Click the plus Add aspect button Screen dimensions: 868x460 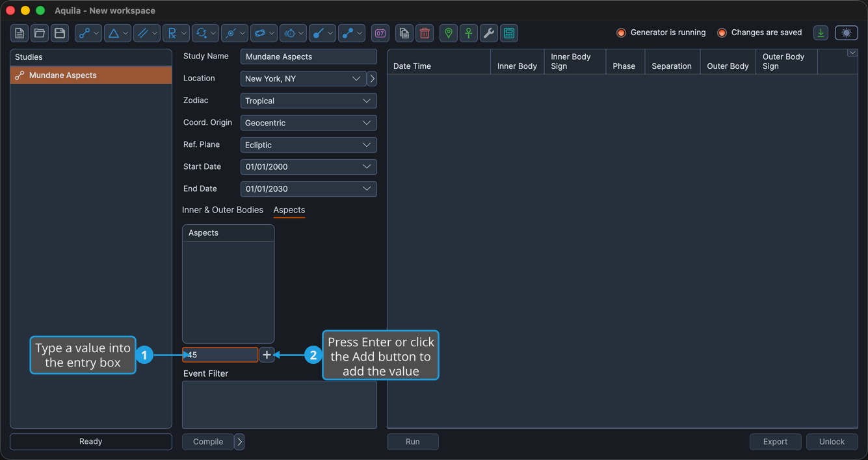[x=267, y=355]
